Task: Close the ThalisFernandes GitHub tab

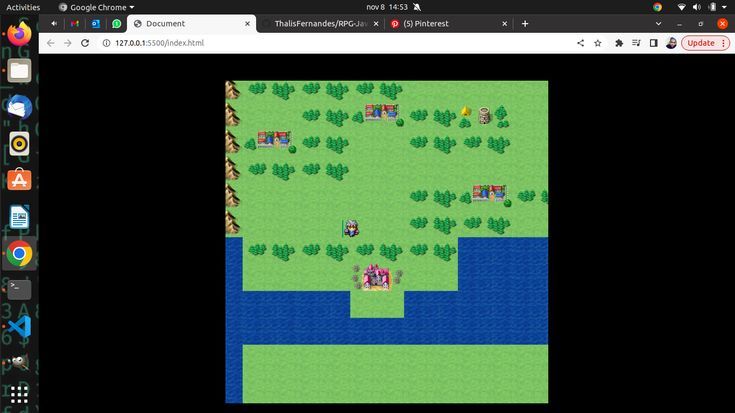Action: point(376,23)
